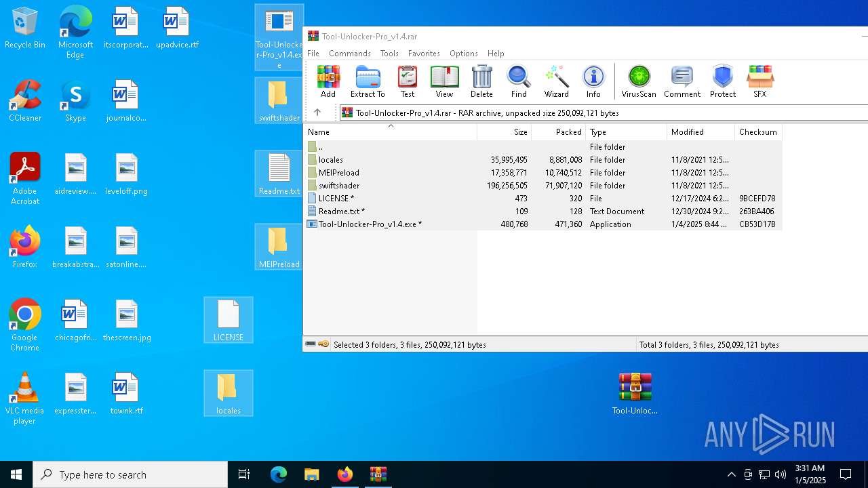Click the Delete toolbar icon
The height and width of the screenshot is (488, 868).
(x=481, y=82)
